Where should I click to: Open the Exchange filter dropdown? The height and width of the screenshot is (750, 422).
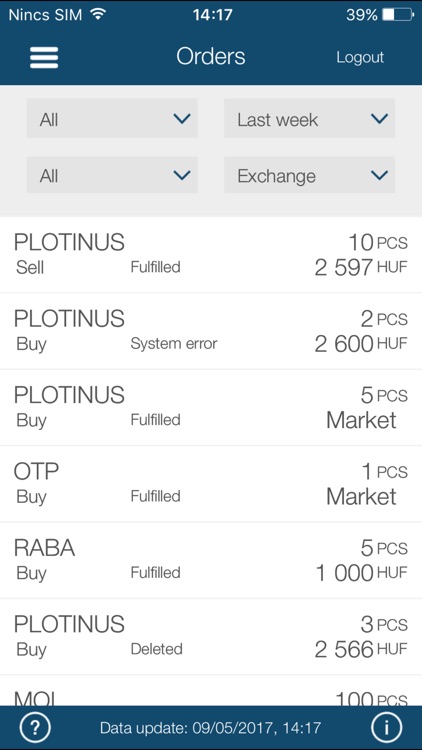coord(310,175)
